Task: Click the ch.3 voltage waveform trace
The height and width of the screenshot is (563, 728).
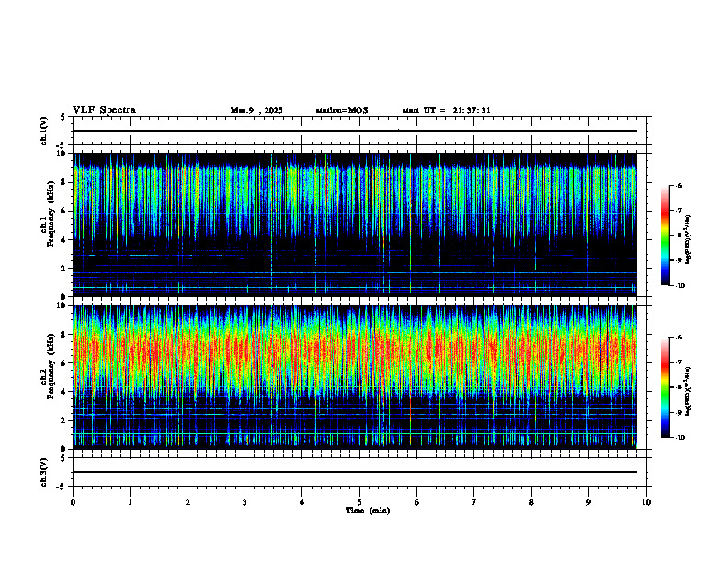Action: point(355,472)
